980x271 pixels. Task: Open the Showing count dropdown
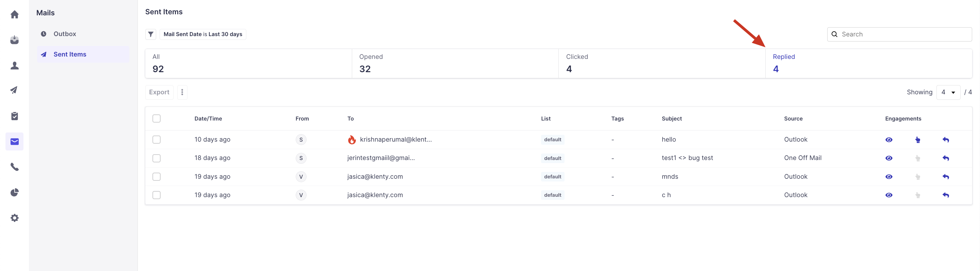click(948, 92)
